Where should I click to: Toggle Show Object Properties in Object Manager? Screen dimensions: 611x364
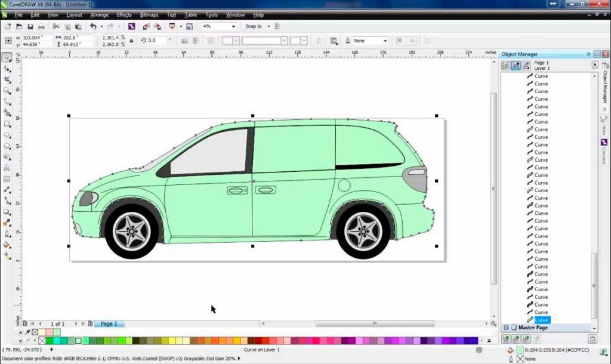[505, 65]
